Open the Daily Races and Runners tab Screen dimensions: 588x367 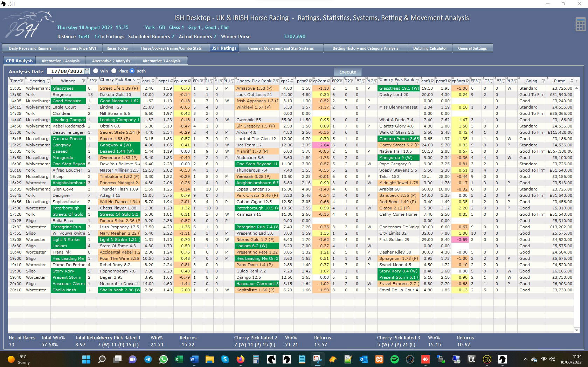[x=30, y=48]
